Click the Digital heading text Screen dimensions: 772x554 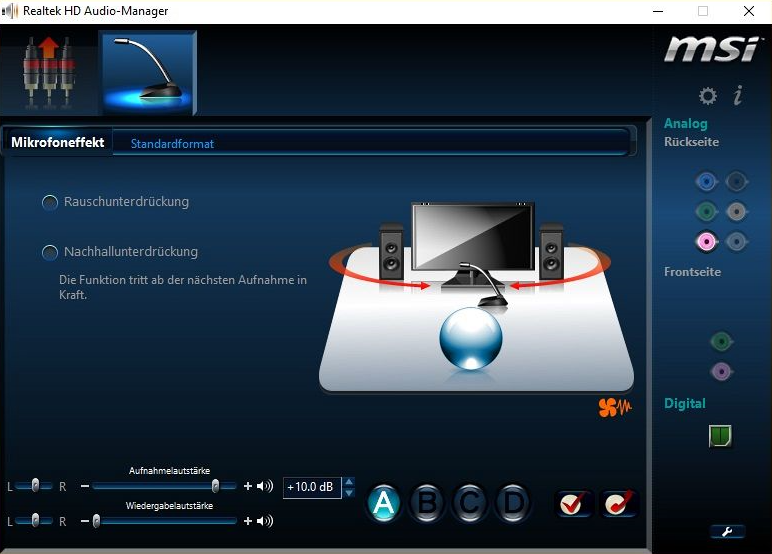pos(684,403)
